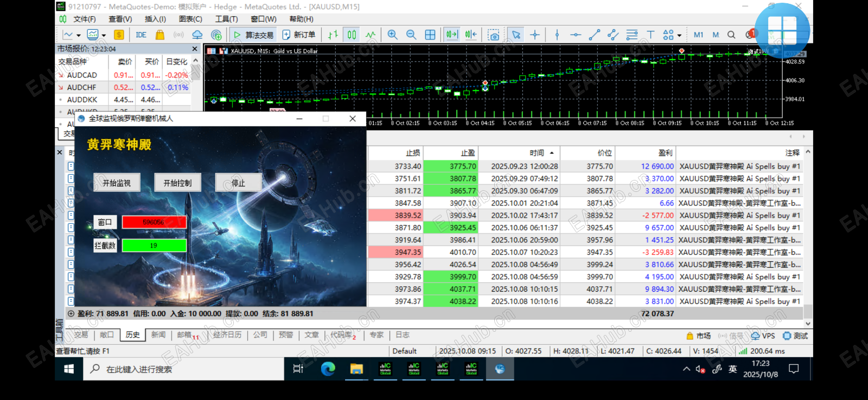Screen dimensions: 868x400
Task: Select the AUDCAD symbol row
Action: tap(123, 75)
